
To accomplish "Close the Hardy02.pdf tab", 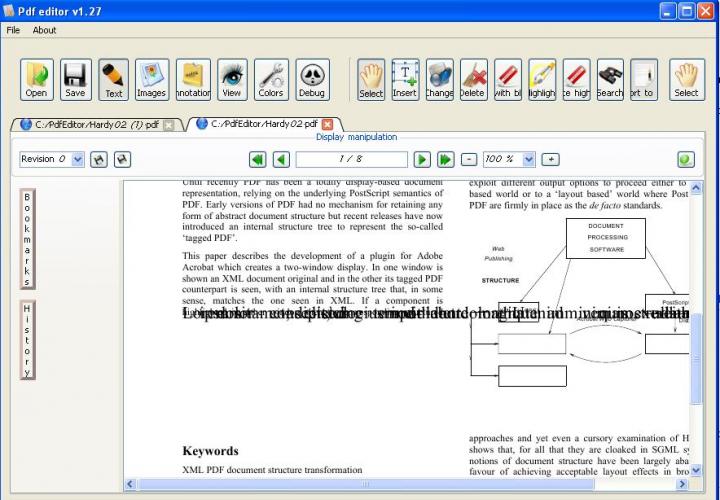I will pos(327,124).
